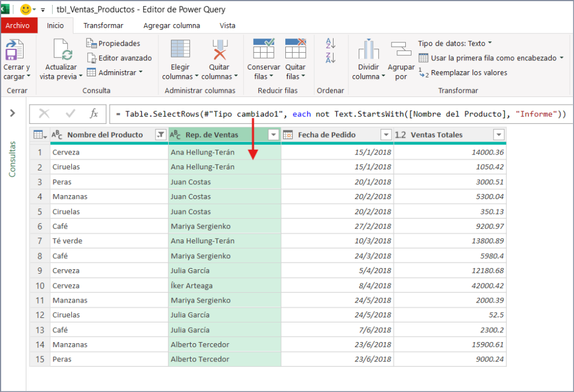The image size is (574, 392).
Task: Click the Conservar filas icon
Action: pos(263,49)
